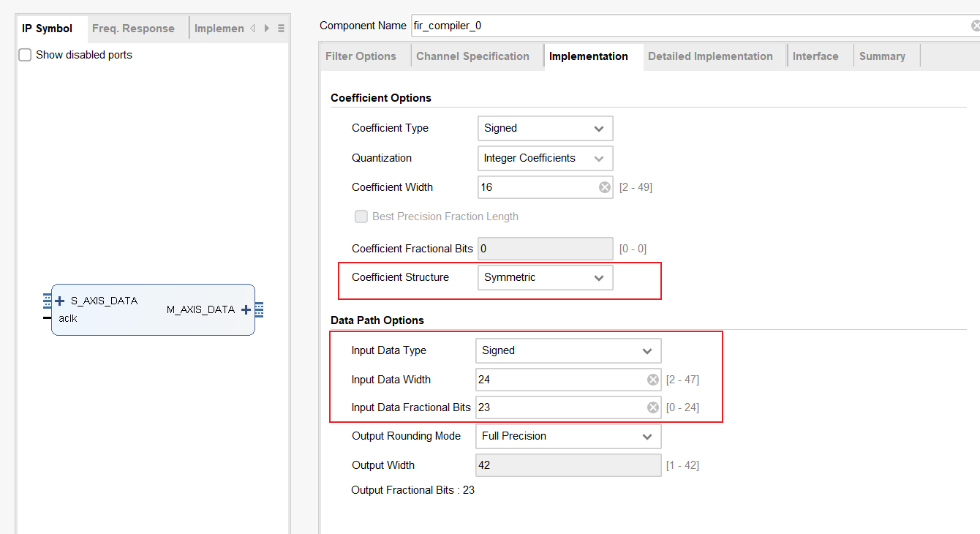This screenshot has height=534, width=980.
Task: Toggle Show disabled ports checkbox
Action: [25, 55]
